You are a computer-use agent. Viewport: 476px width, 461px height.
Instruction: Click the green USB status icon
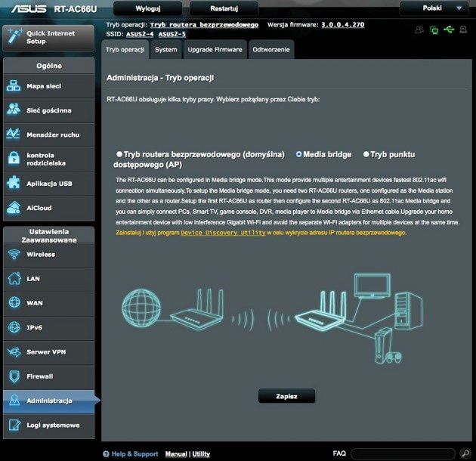click(449, 29)
